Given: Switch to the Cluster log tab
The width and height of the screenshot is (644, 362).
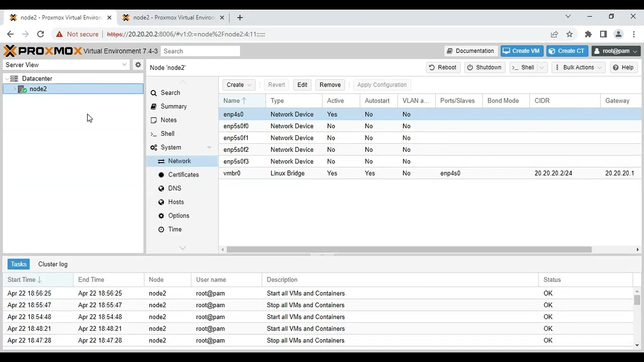Looking at the screenshot, I should [x=53, y=264].
